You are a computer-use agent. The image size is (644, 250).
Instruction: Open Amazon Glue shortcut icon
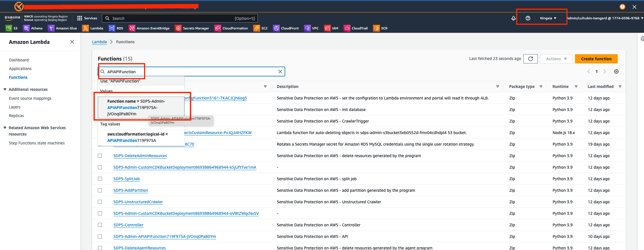51,28
